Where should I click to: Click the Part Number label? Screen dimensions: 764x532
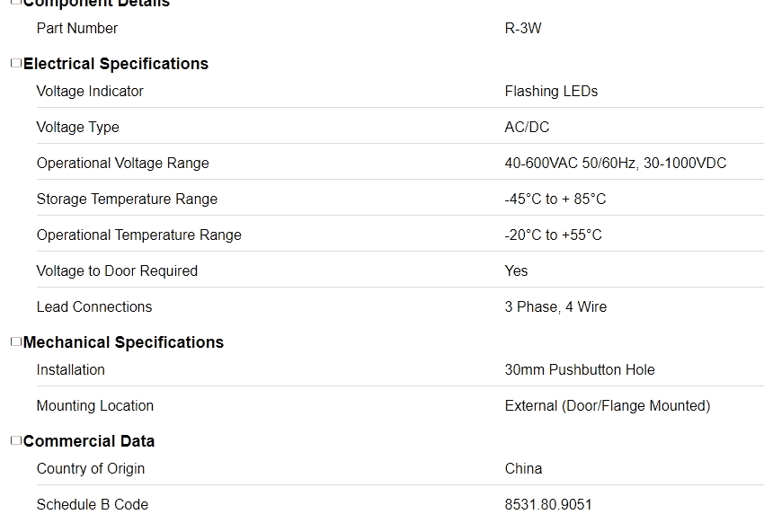click(77, 28)
